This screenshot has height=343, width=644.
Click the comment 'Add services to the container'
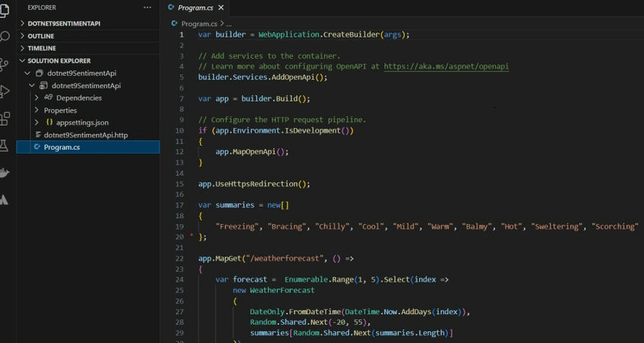269,56
